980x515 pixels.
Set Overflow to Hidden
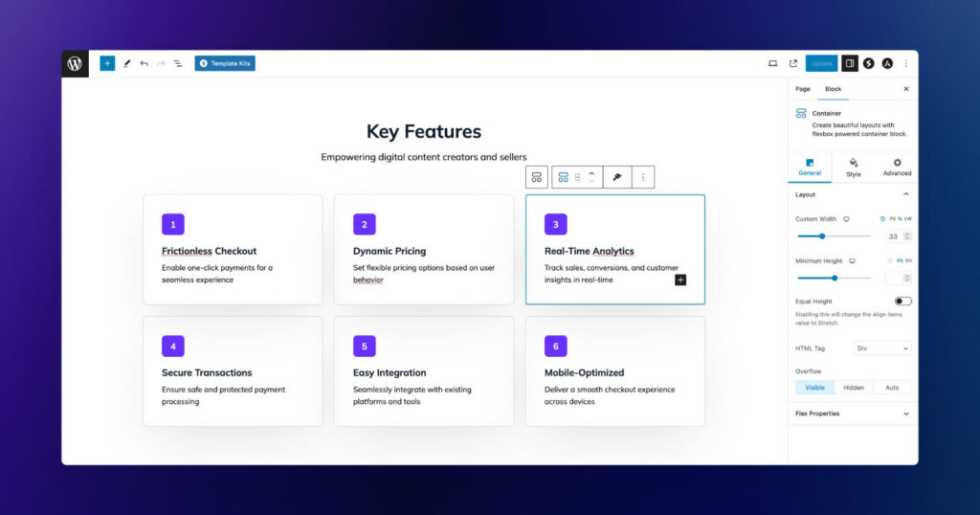click(x=853, y=388)
